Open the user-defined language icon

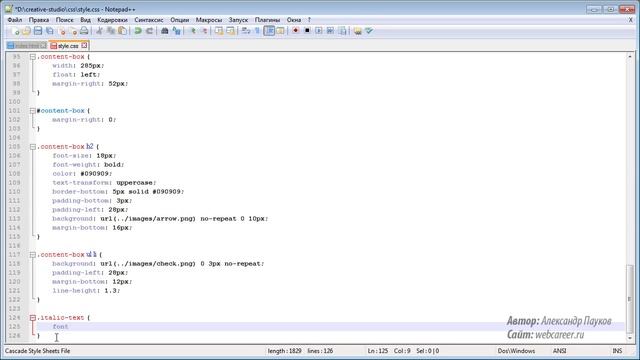280,31
